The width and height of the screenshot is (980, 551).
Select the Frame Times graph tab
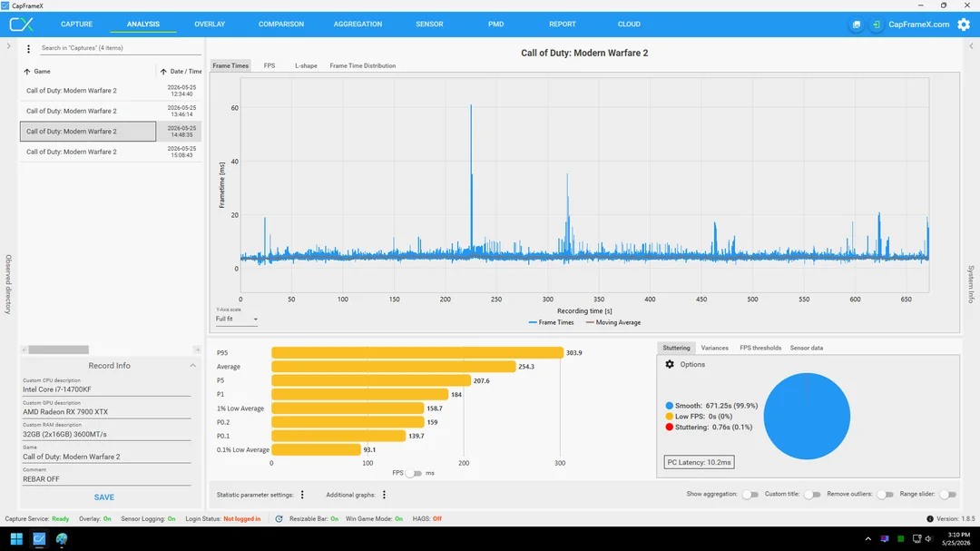click(230, 65)
